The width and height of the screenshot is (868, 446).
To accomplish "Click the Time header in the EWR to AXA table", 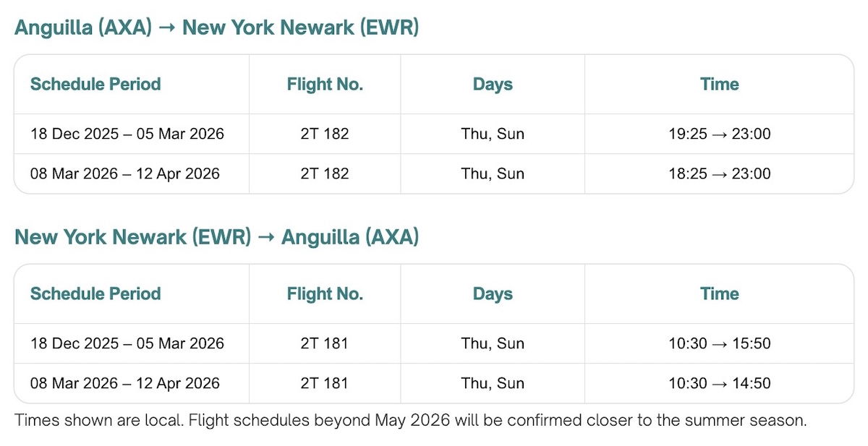I will point(720,294).
